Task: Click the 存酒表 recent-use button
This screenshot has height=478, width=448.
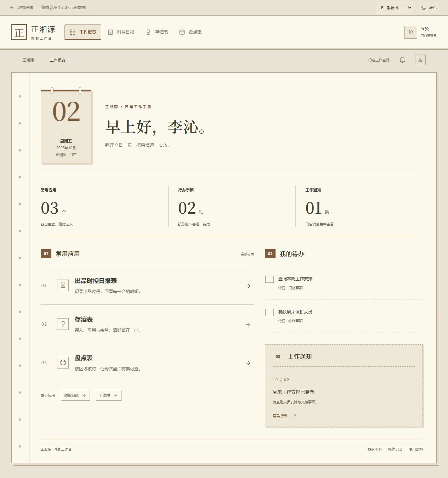Action: tap(109, 395)
